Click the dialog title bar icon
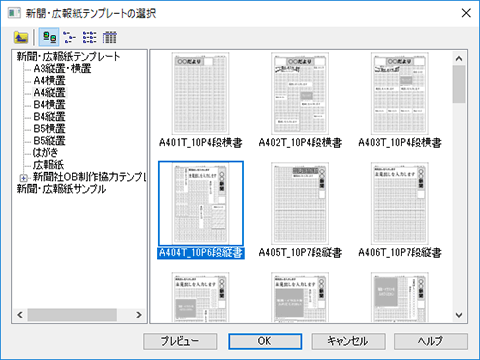The height and width of the screenshot is (360, 480). (x=14, y=13)
